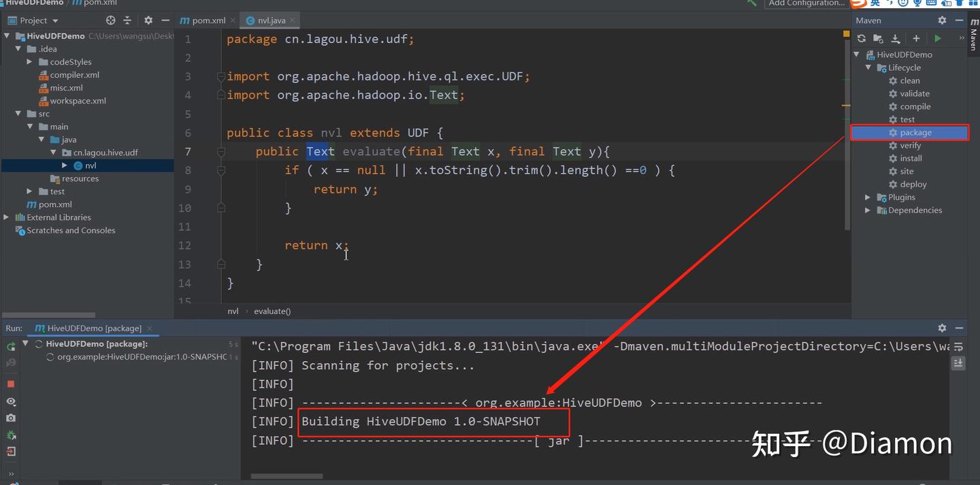Open compiler.xml in Project tree
The image size is (980, 485).
pyautogui.click(x=74, y=75)
